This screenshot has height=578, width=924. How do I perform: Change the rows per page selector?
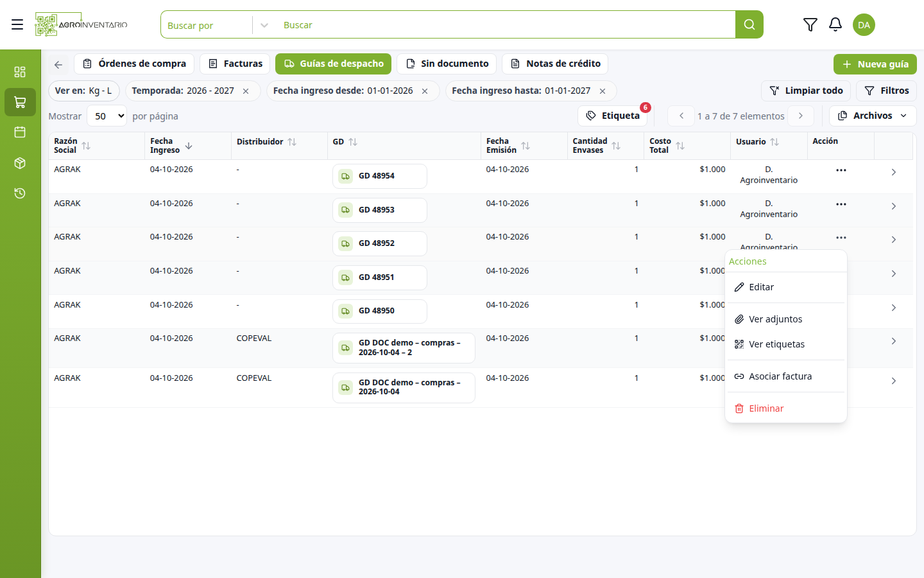107,116
